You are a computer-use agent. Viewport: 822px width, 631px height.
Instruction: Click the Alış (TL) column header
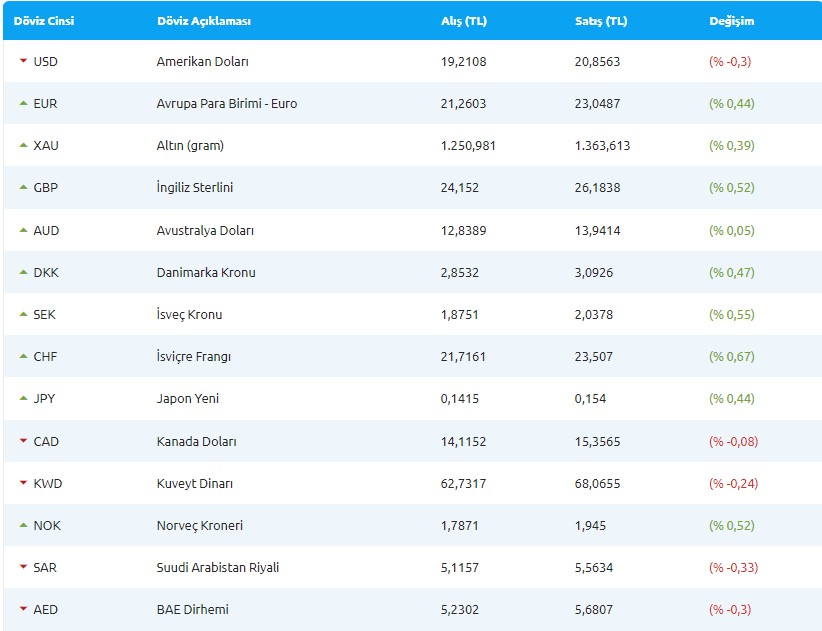tap(463, 21)
